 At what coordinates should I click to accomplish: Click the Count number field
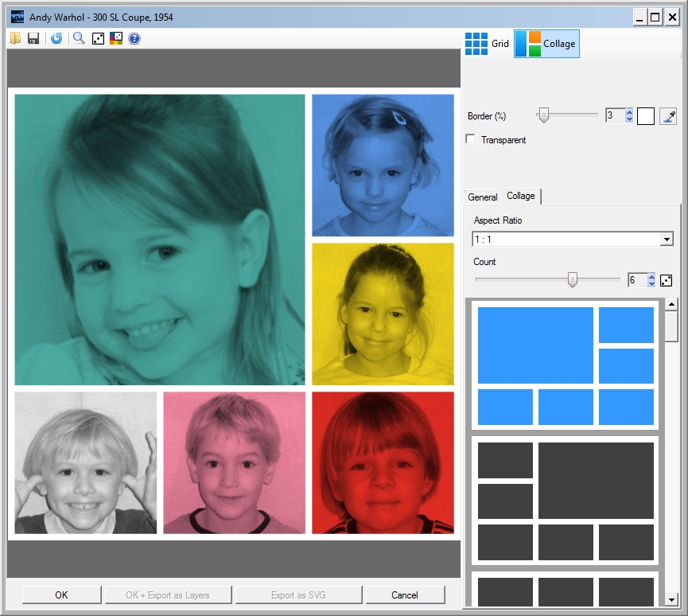coord(638,280)
